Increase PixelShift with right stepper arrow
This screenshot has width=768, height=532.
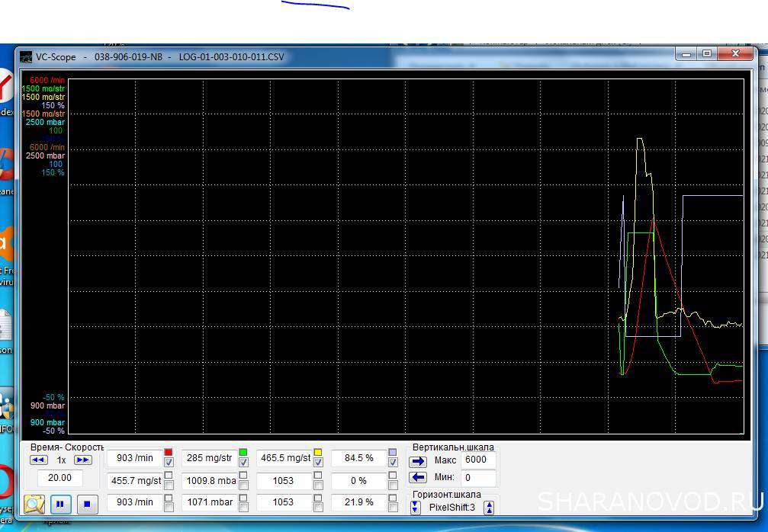(489, 508)
